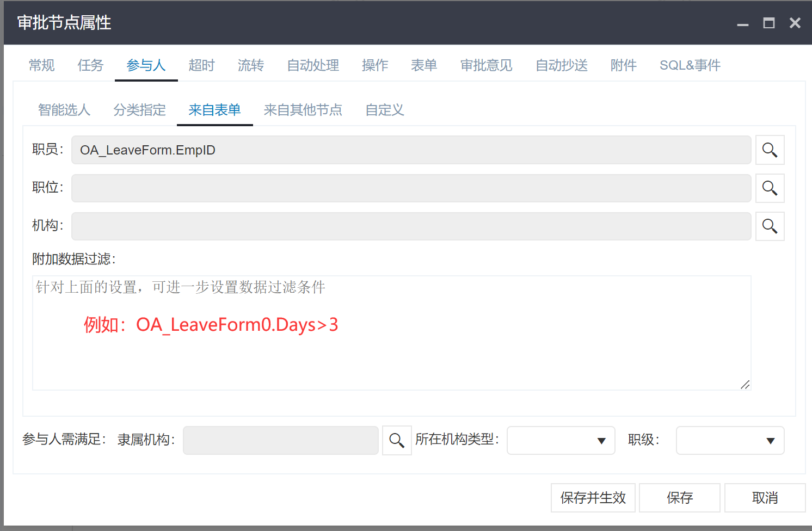Click the search icon beside 职员 field
The image size is (812, 531).
(x=770, y=150)
